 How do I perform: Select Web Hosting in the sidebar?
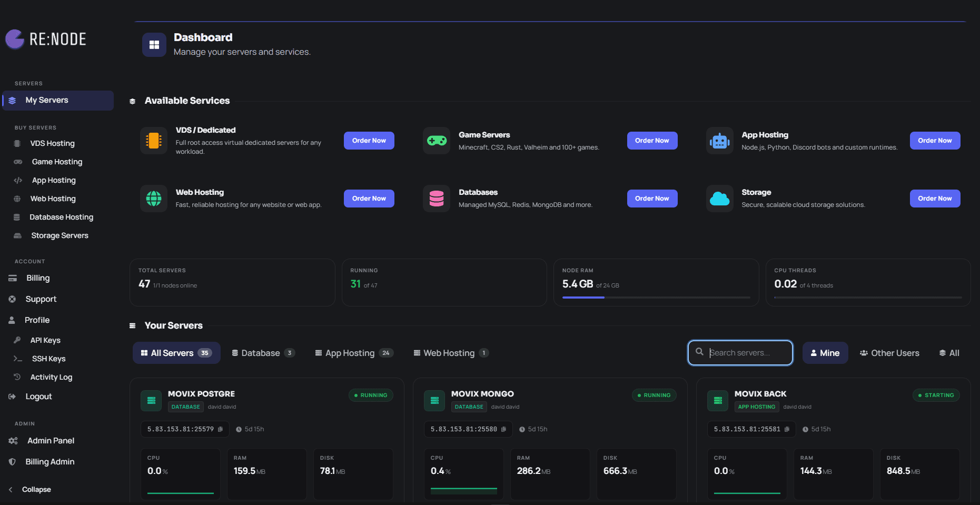tap(53, 199)
